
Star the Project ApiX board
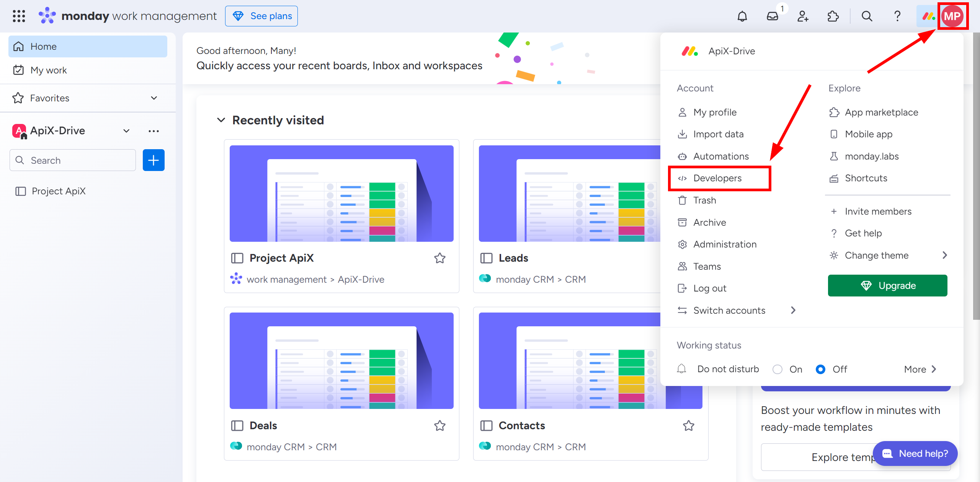pos(440,258)
